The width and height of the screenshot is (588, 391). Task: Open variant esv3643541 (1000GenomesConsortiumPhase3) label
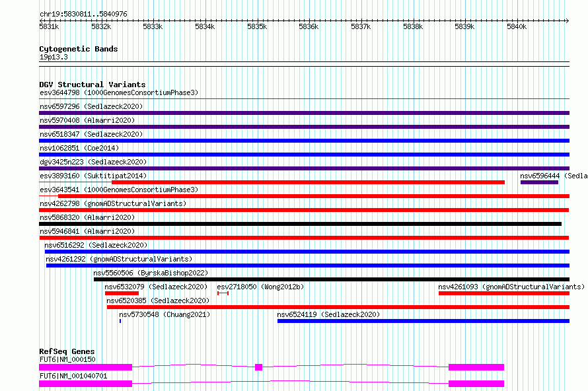(119, 190)
